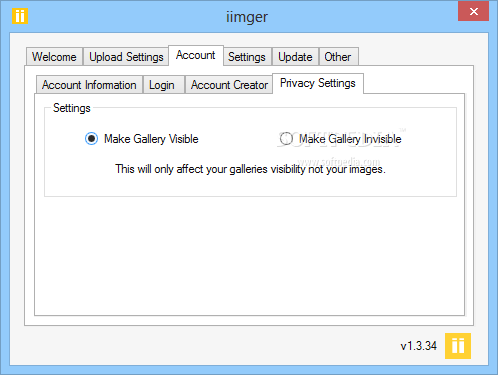Open the Update tab

pyautogui.click(x=295, y=57)
